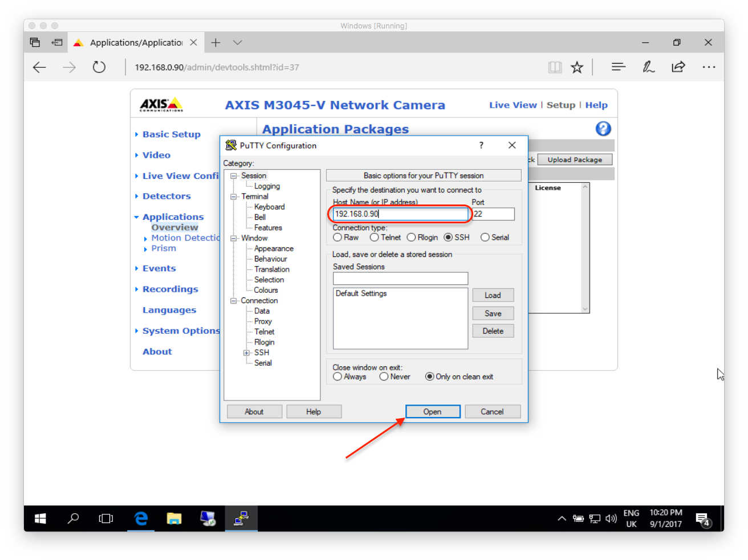Choose Only on clean exit option
Image resolution: width=748 pixels, height=560 pixels.
[430, 377]
